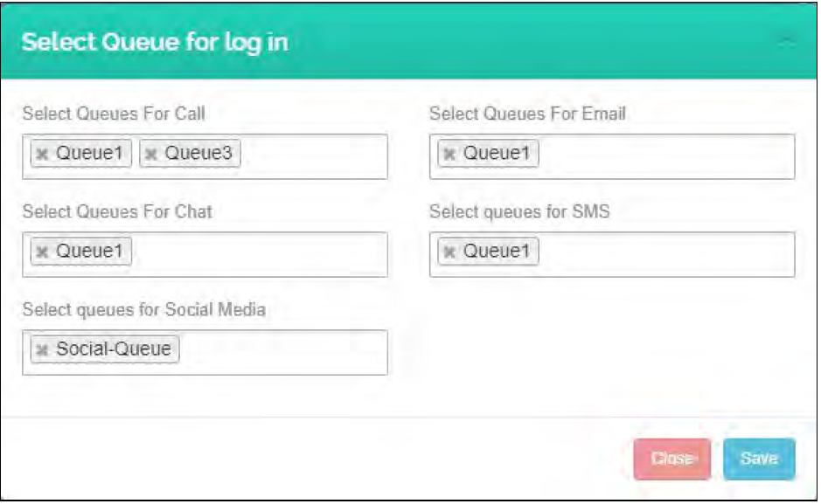Expand the Select queues for SMS field
The image size is (821, 504).
pos(664,254)
